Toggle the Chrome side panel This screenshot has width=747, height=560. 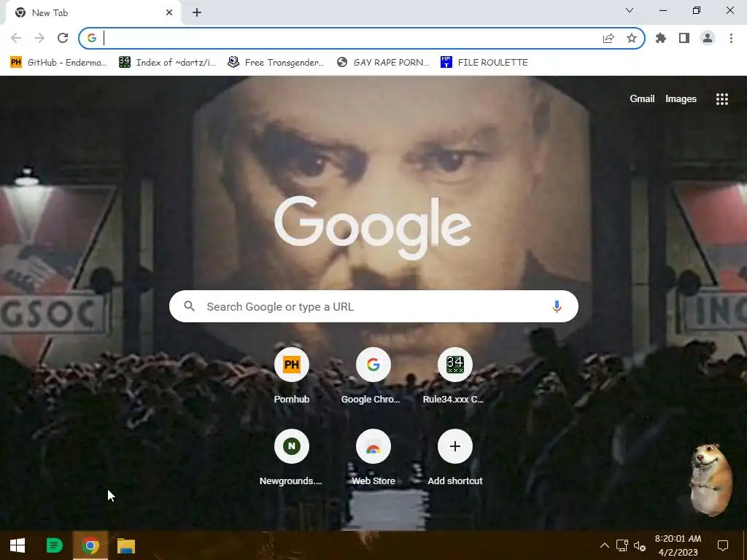(x=684, y=38)
